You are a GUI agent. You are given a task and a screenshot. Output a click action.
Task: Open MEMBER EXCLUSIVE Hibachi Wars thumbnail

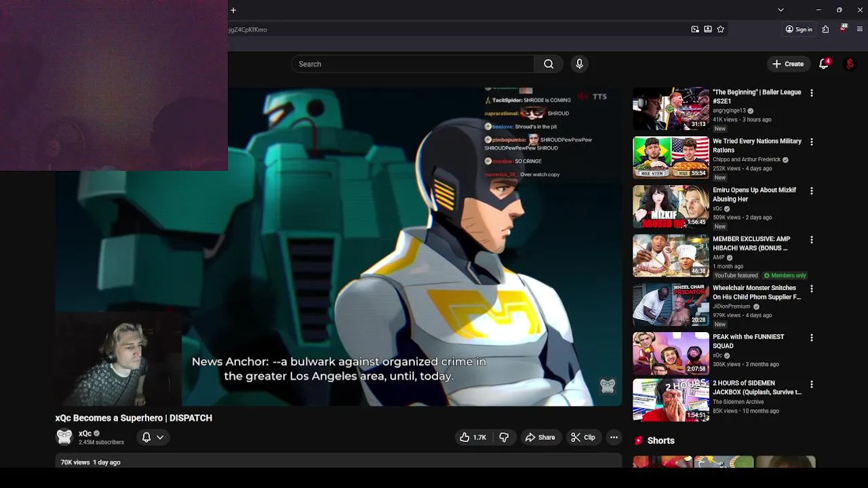click(x=671, y=256)
